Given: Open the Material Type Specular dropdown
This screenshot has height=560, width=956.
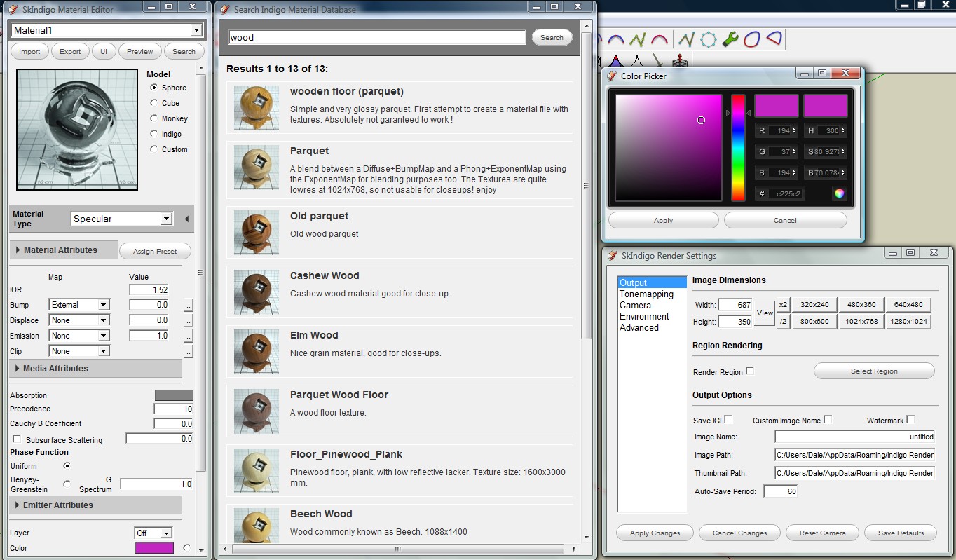Looking at the screenshot, I should coord(122,219).
